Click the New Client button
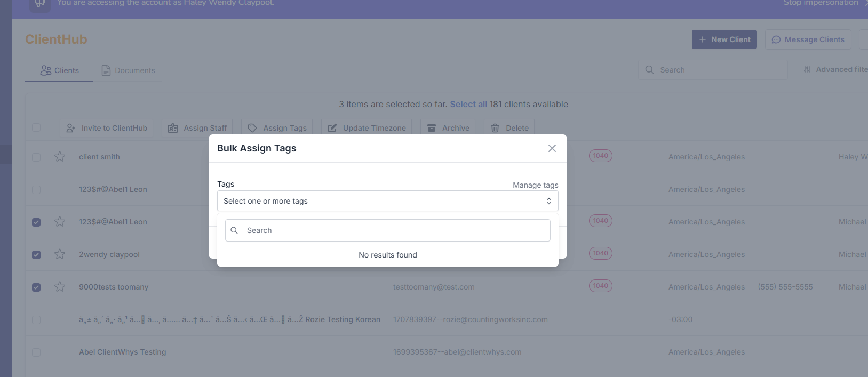Viewport: 868px width, 377px height. [724, 39]
